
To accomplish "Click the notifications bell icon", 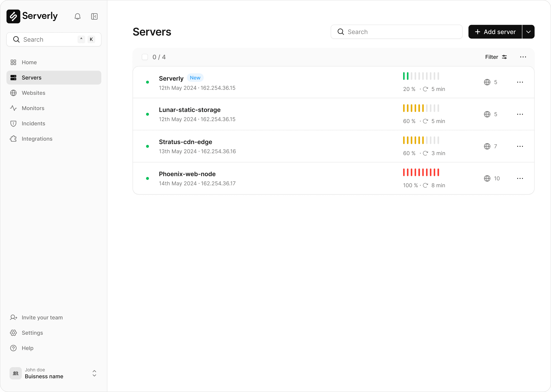I will click(x=77, y=16).
